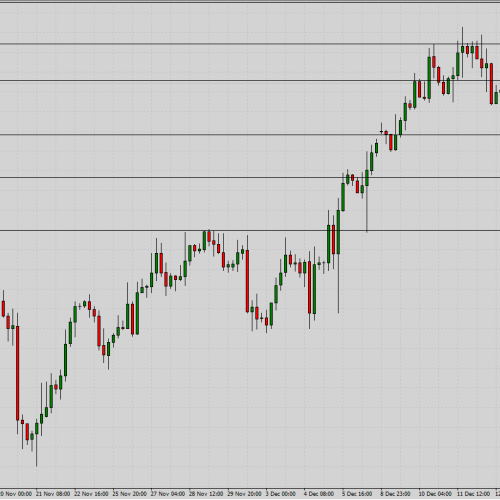Click the 10 Dec 04:00 time label
The width and height of the screenshot is (500, 500).
pos(435,494)
